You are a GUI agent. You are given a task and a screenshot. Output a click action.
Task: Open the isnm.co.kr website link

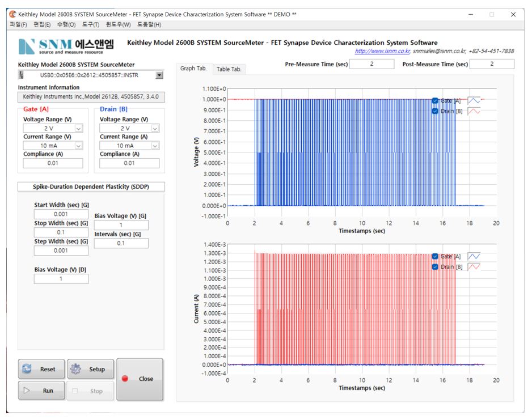point(382,51)
